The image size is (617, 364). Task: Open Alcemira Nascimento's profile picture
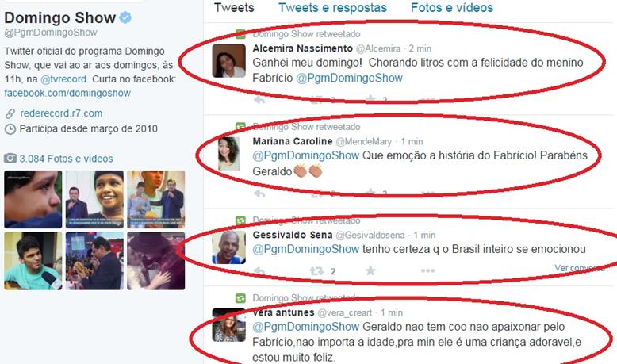point(228,61)
